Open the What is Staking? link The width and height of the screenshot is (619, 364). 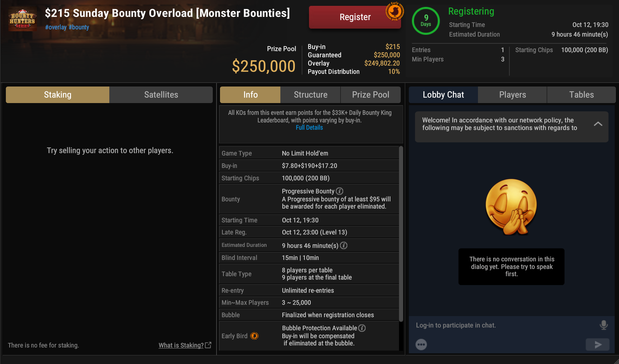tap(181, 345)
